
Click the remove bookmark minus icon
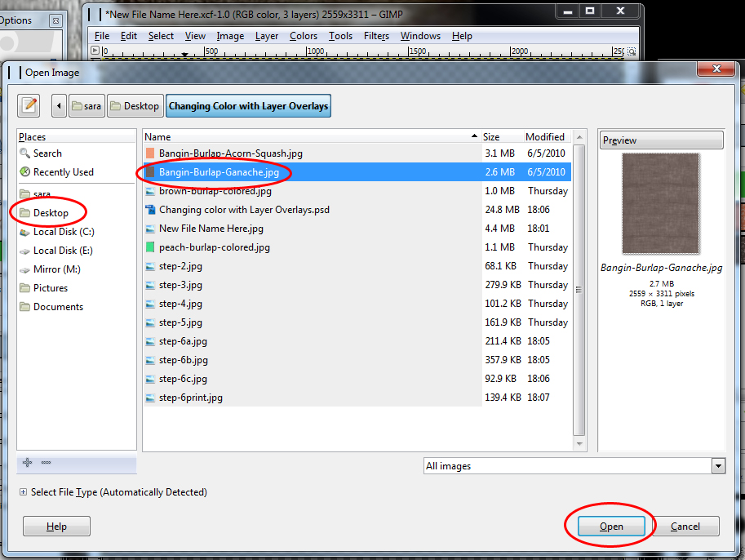(x=46, y=463)
